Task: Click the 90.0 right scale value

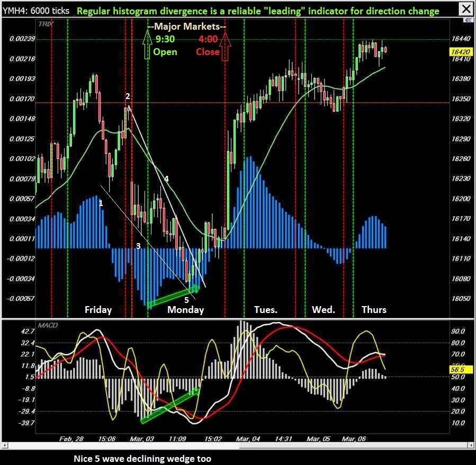Action: 459,332
